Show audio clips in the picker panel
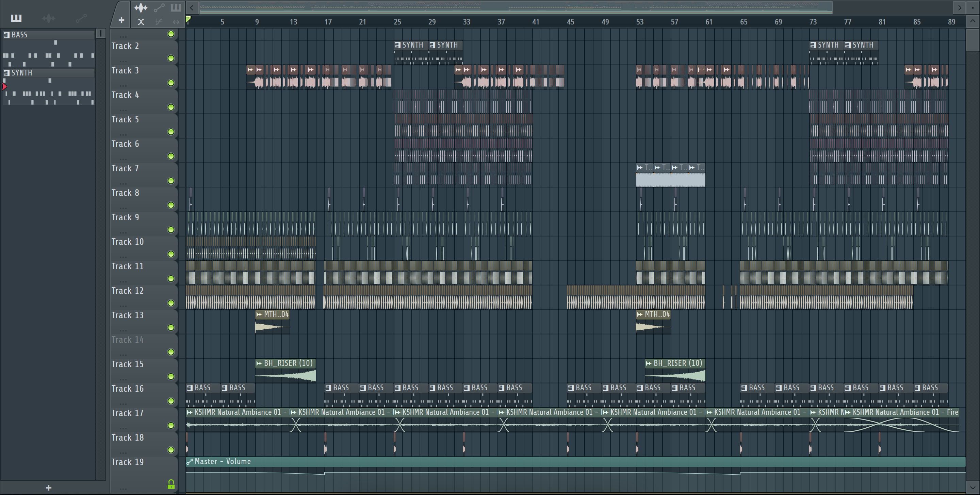Screen dimensions: 980x495 tap(48, 18)
